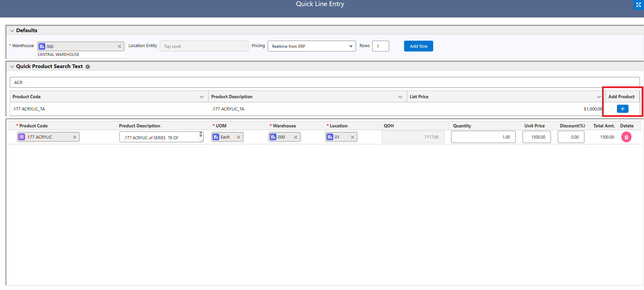Delete the line with pink trash icon
644x290 pixels.
[x=626, y=137]
